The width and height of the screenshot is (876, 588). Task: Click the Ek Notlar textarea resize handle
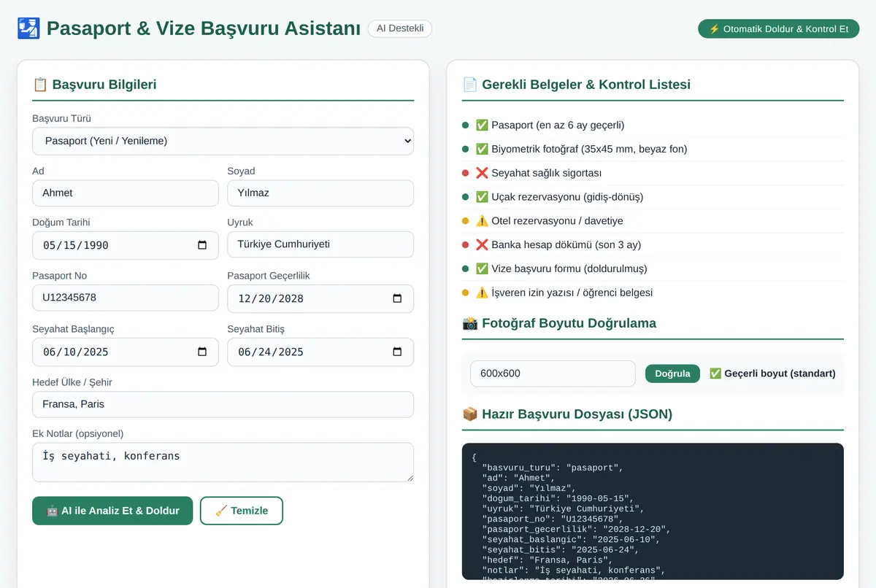[x=409, y=477]
